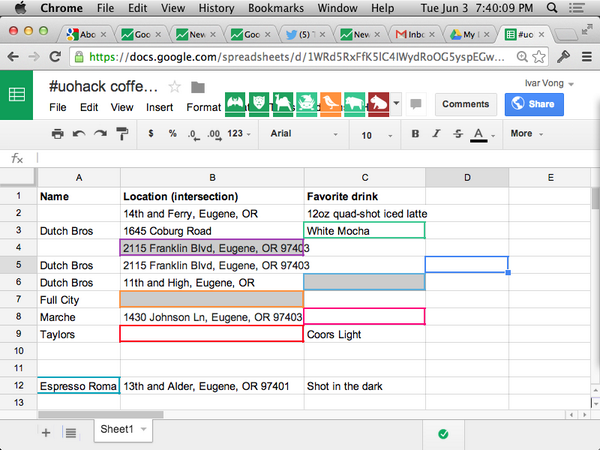This screenshot has height=450, width=600.
Task: Click the dark red animal collaborator icon
Action: click(378, 104)
